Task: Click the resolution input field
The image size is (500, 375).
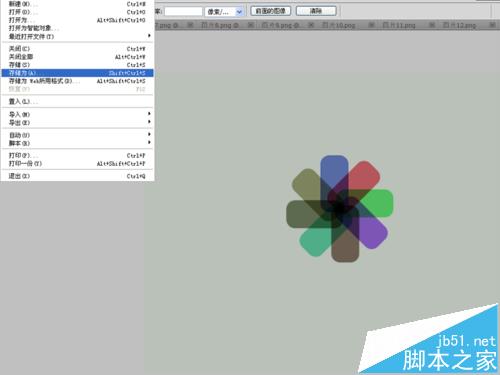Action: (183, 11)
